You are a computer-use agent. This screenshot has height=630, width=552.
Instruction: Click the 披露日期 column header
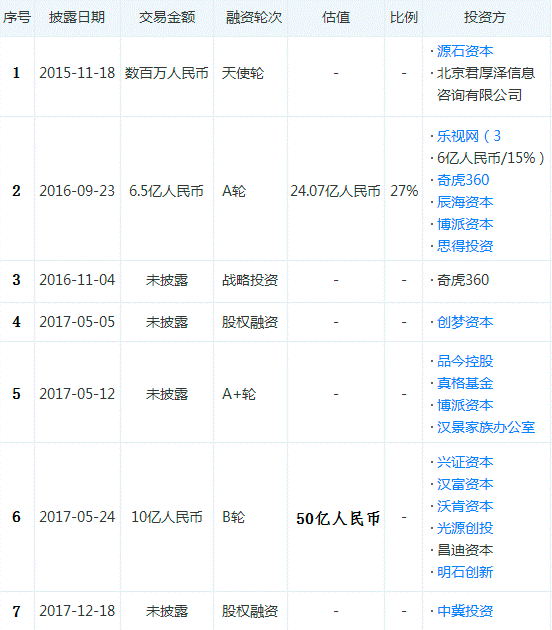(77, 18)
